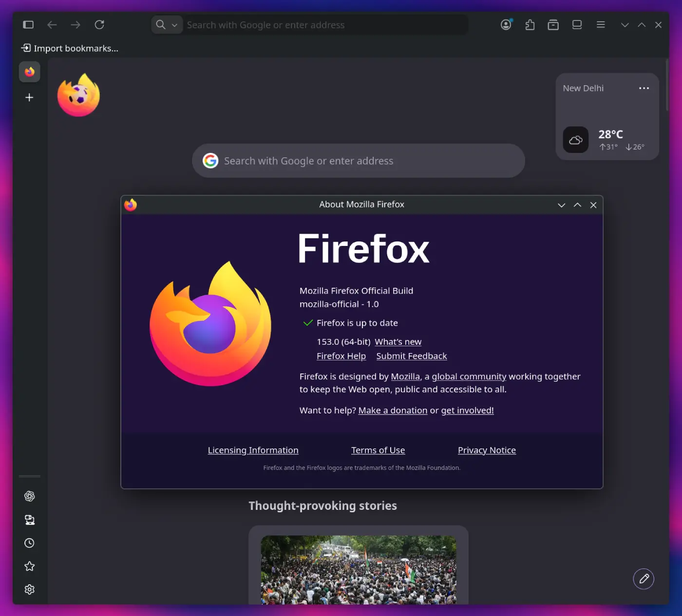Click the cloudy weather icon
Image resolution: width=682 pixels, height=616 pixels.
576,140
